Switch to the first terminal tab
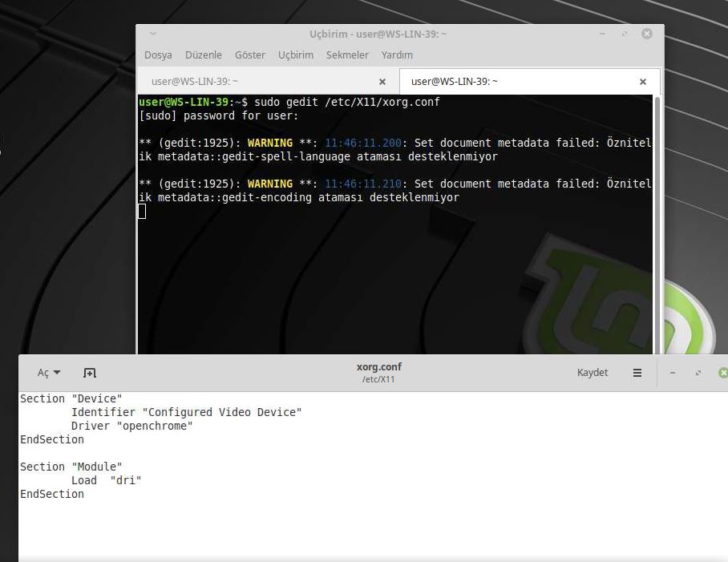The width and height of the screenshot is (728, 562). click(269, 81)
